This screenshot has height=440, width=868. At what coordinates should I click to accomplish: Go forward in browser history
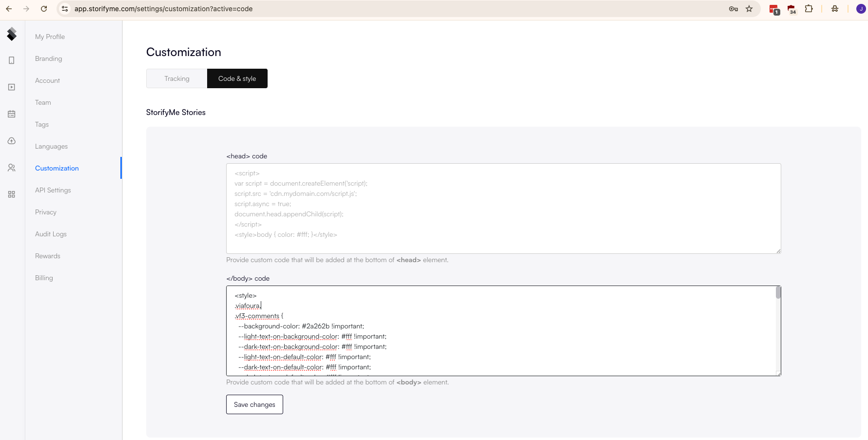click(x=26, y=9)
